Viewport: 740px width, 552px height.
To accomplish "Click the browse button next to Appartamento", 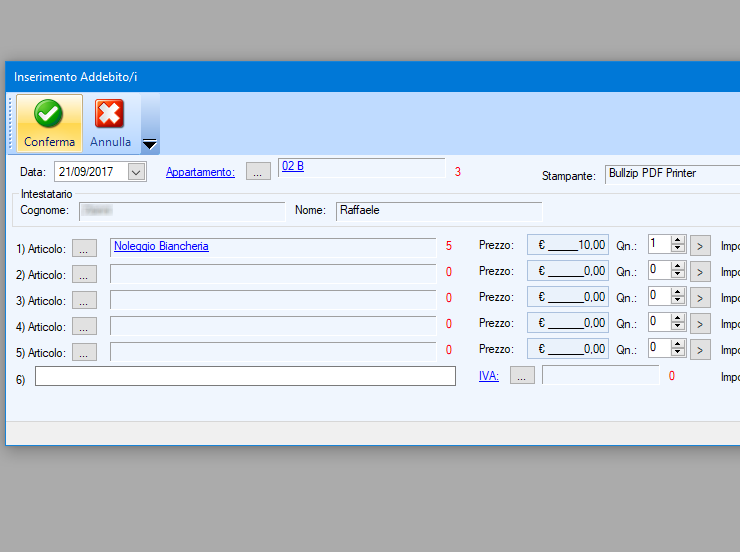I will [x=258, y=172].
